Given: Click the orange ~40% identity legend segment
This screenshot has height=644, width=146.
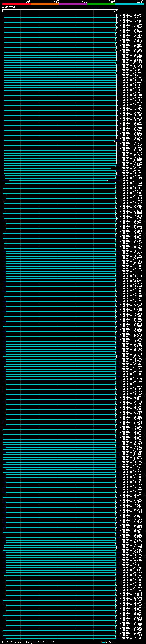Looking at the screenshot, I should click(x=45, y=4).
